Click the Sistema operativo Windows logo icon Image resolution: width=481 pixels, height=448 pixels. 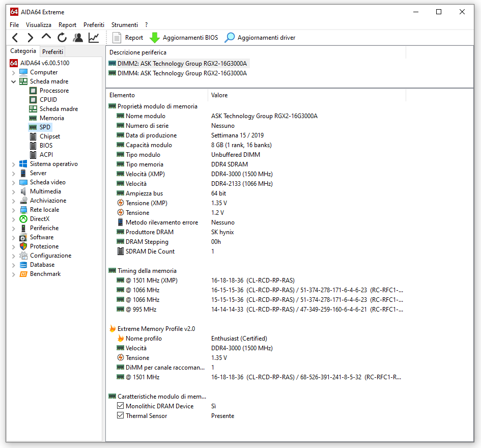click(23, 164)
